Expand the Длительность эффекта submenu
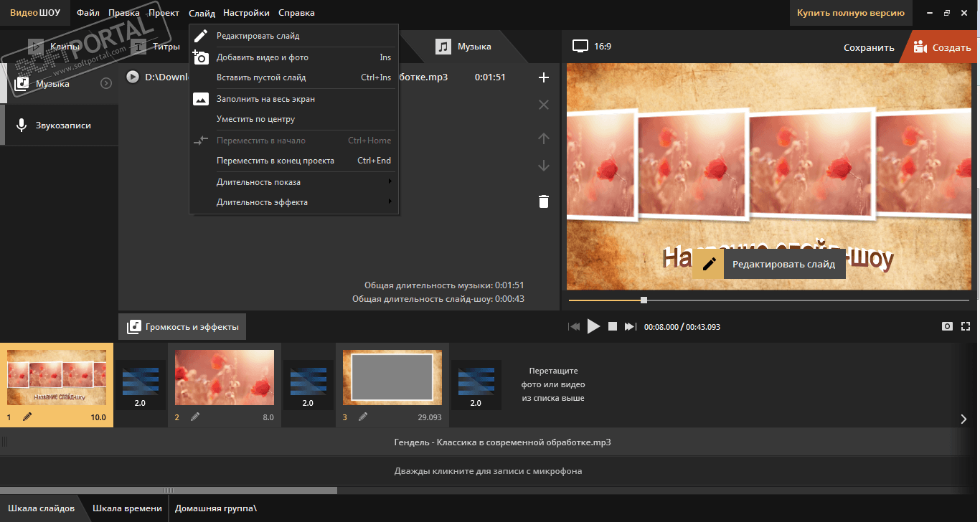 (x=293, y=202)
